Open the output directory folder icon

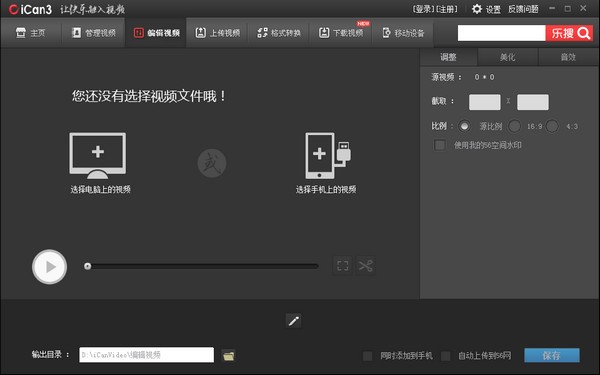228,355
